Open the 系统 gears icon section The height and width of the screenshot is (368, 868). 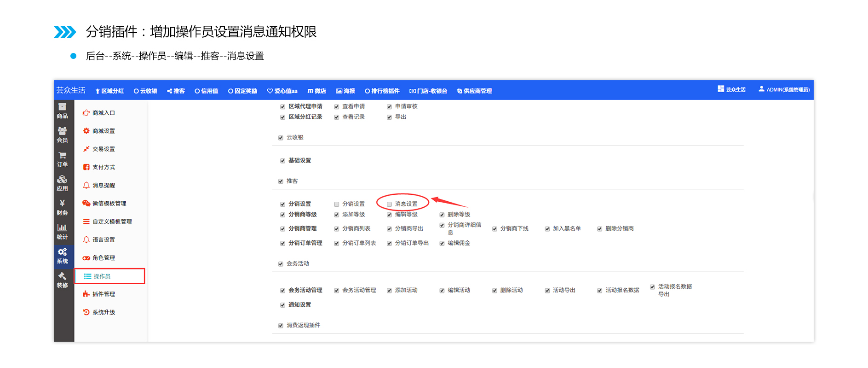(x=62, y=256)
